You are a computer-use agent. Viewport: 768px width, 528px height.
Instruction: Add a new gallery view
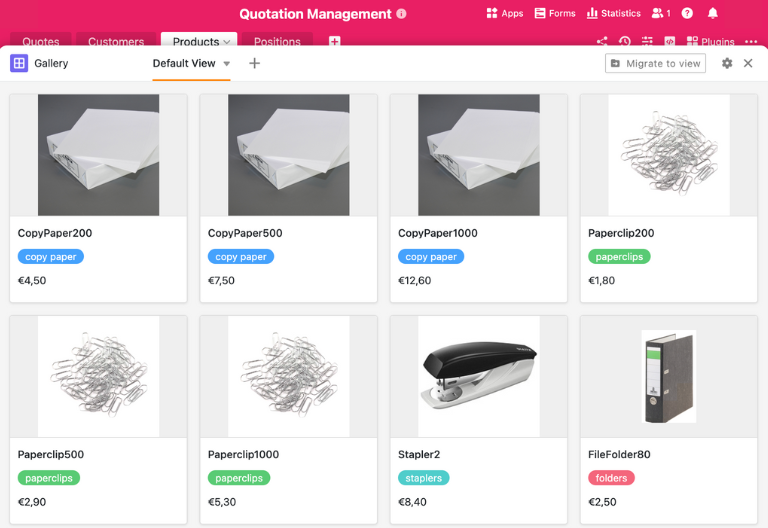click(x=254, y=63)
